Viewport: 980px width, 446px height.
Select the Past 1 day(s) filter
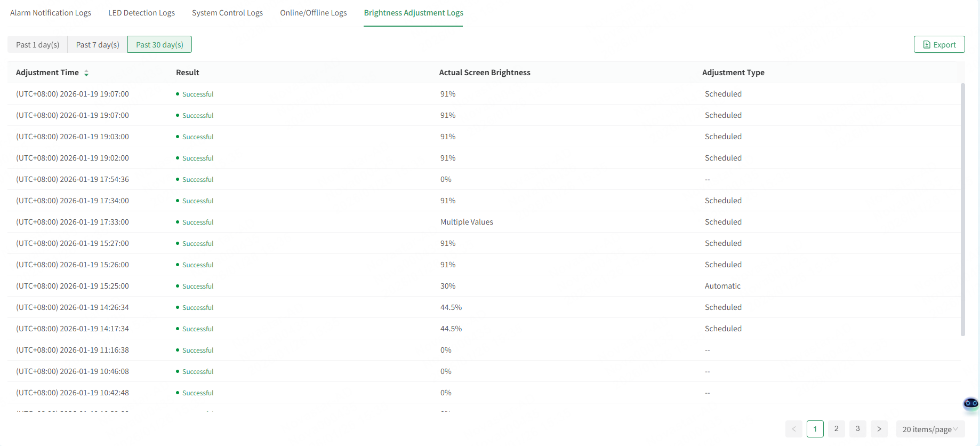coord(37,45)
